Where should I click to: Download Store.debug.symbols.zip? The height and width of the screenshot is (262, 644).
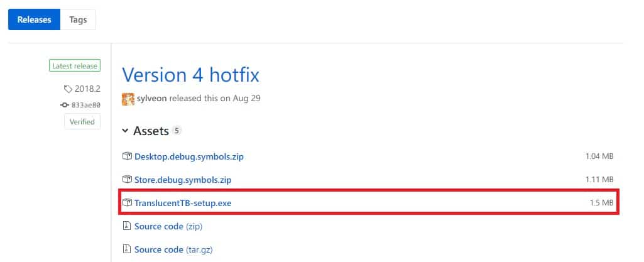click(x=183, y=180)
